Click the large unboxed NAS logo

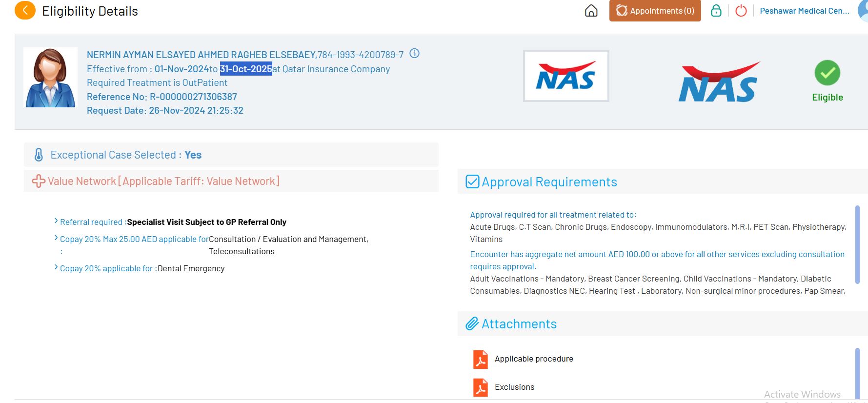pos(718,82)
